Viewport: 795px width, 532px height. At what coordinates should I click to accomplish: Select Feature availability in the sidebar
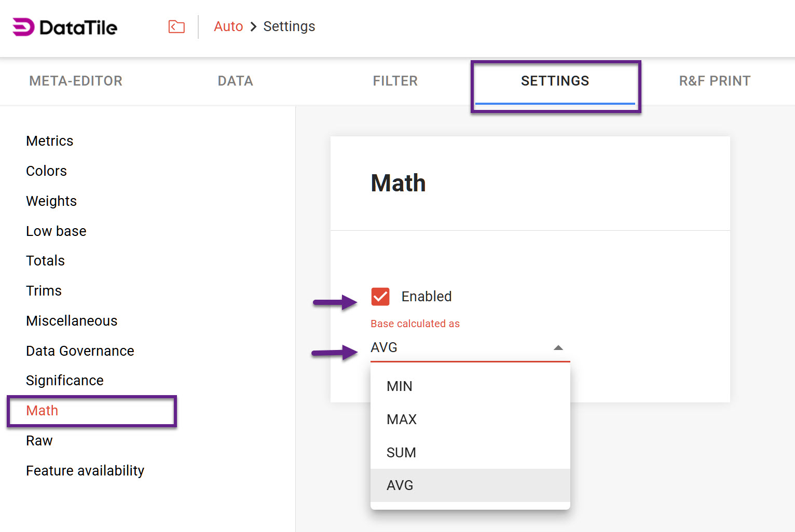(85, 470)
